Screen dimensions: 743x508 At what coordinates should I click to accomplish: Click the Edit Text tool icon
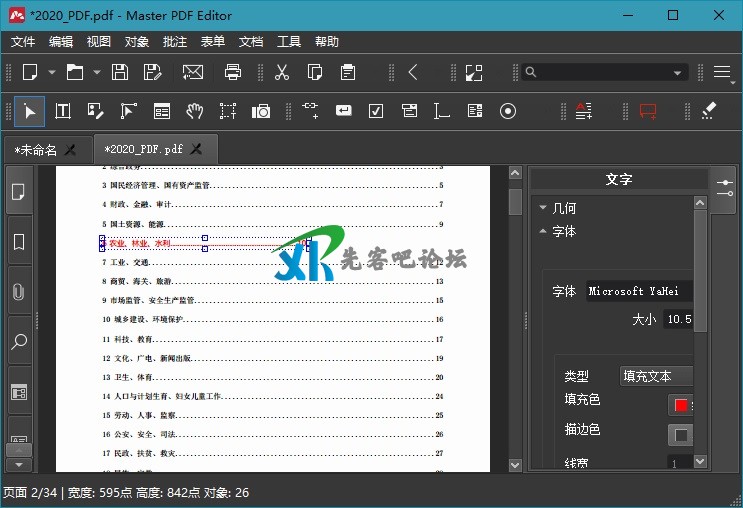[62, 111]
